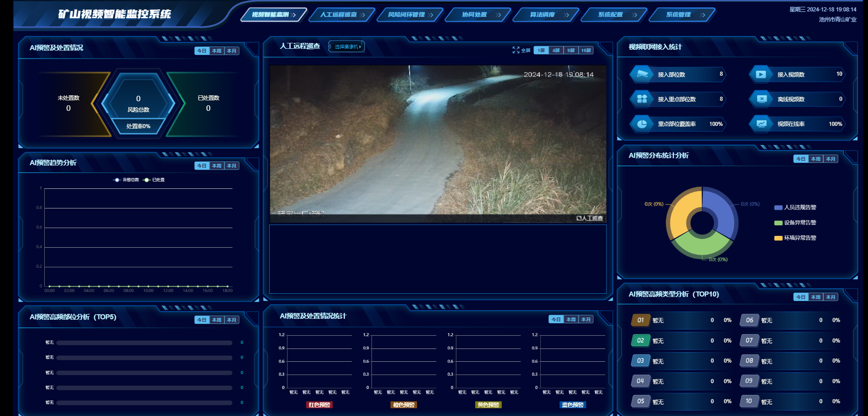
Task: Open the 协同处置 navigation tab
Action: click(477, 15)
